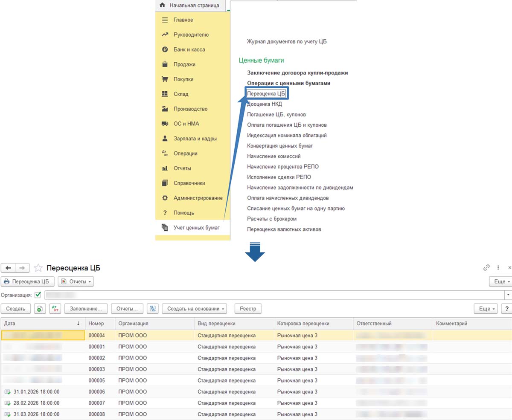Click the Производство factory icon
The width and height of the screenshot is (512, 420).
point(165,109)
